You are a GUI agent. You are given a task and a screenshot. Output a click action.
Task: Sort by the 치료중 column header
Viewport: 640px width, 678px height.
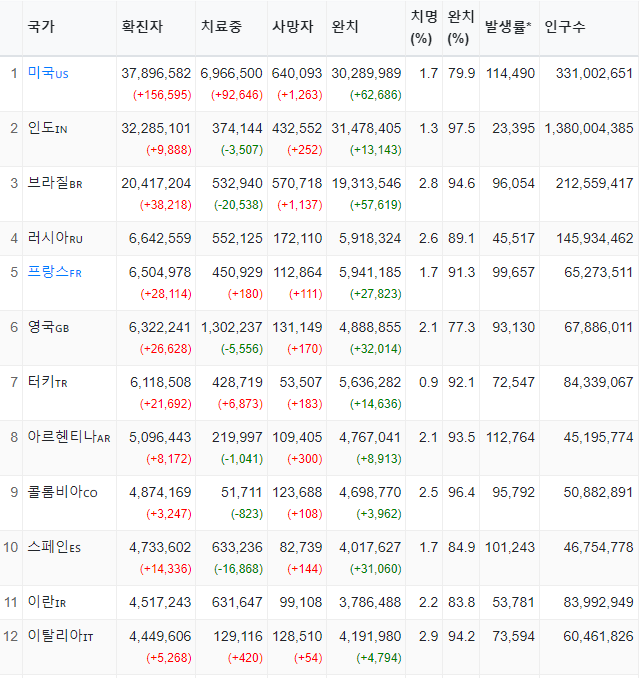pos(221,27)
